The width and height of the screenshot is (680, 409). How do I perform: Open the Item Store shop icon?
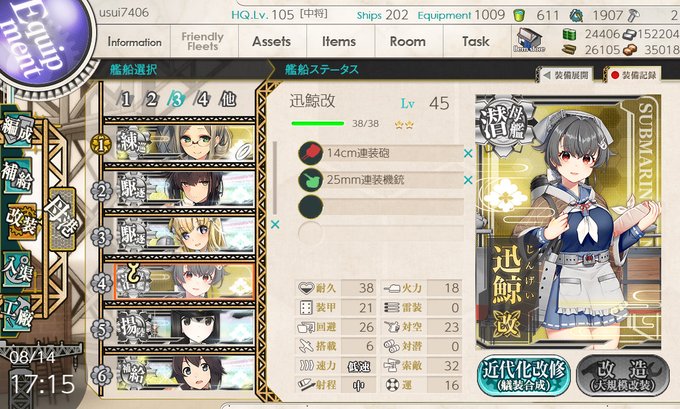(529, 40)
